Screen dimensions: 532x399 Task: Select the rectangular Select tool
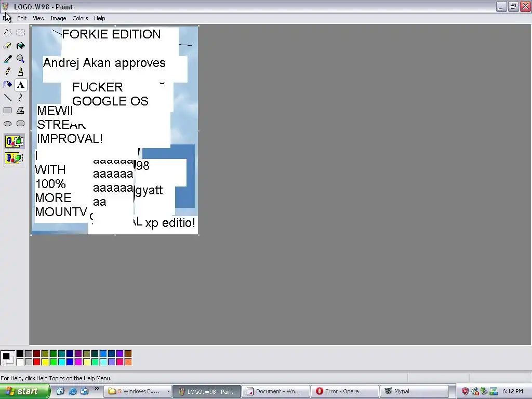[20, 33]
